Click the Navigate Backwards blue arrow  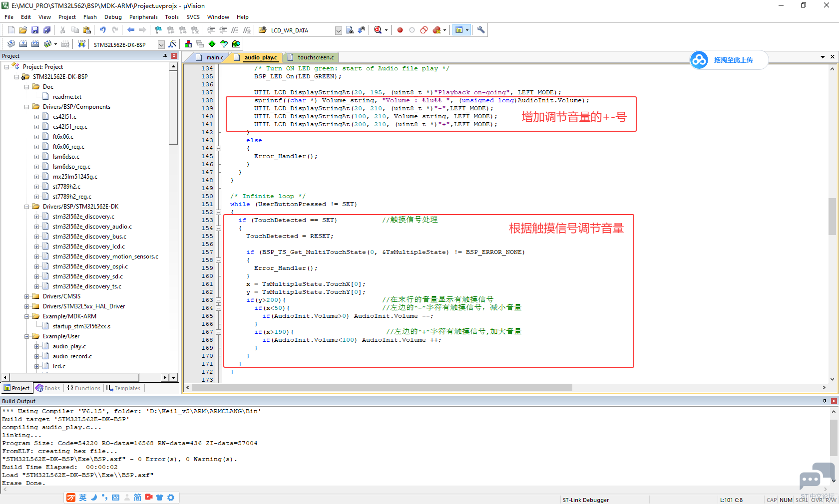[131, 30]
